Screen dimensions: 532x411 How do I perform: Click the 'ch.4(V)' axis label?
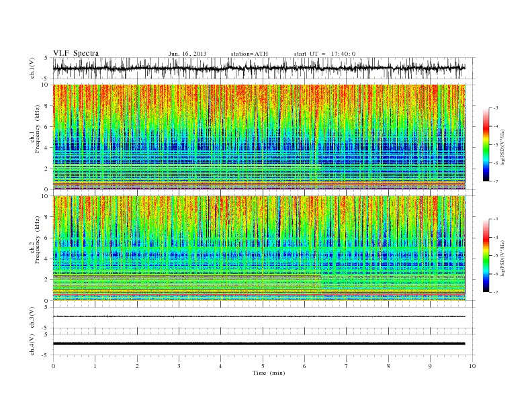tap(32, 345)
